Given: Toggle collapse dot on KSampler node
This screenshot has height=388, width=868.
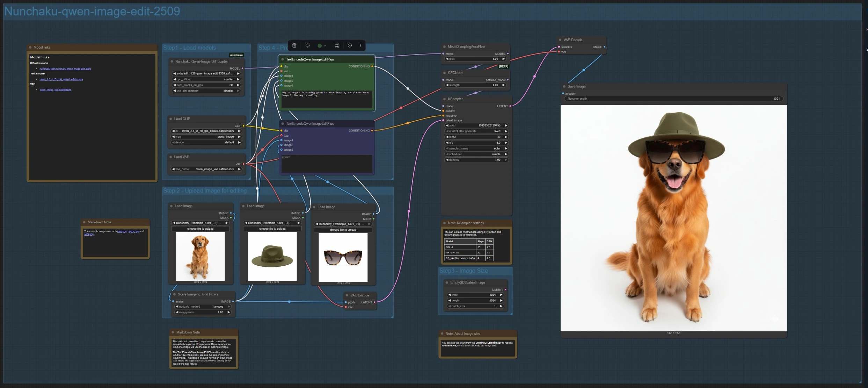Looking at the screenshot, I should point(444,99).
